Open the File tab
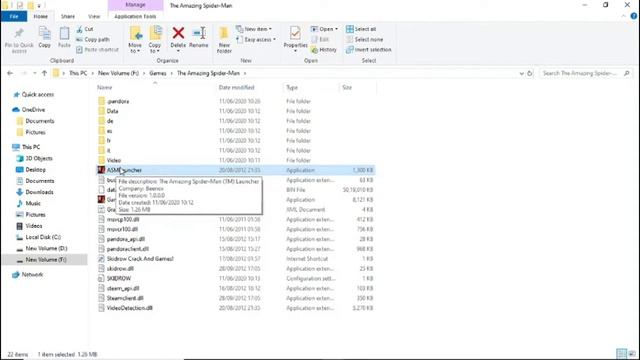 point(14,16)
